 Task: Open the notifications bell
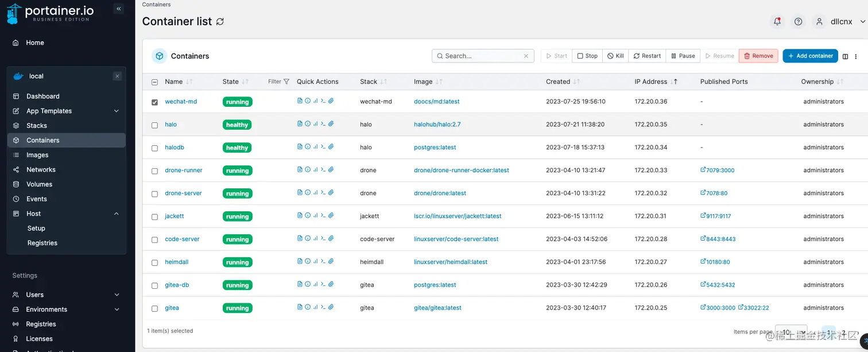(777, 21)
